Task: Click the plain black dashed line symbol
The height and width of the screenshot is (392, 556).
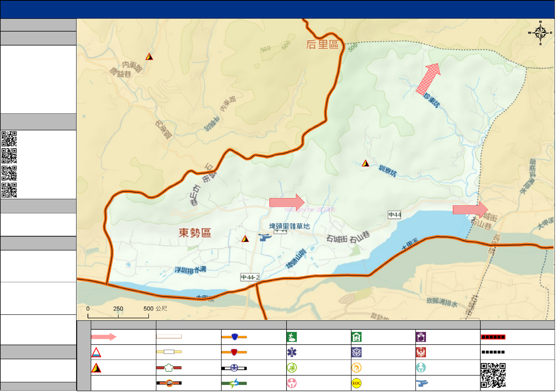Action: pos(493,352)
